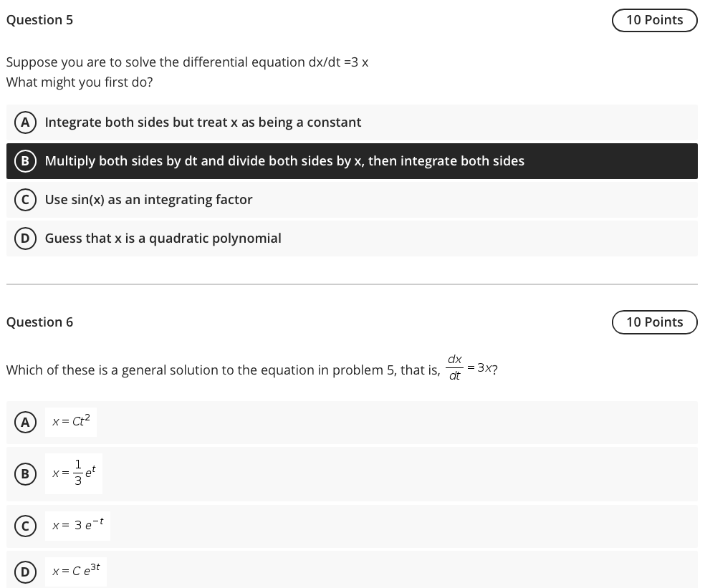Click the 10 Points badge for Question 5
The width and height of the screenshot is (705, 588).
(x=654, y=20)
